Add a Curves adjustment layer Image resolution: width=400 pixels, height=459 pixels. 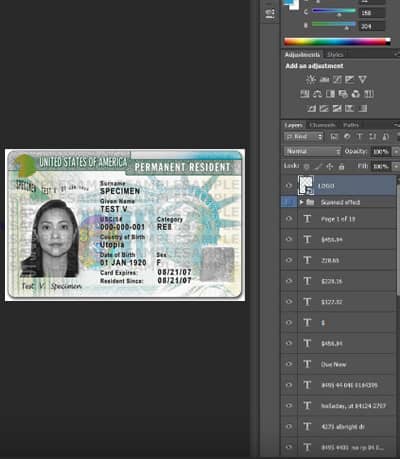coord(337,79)
